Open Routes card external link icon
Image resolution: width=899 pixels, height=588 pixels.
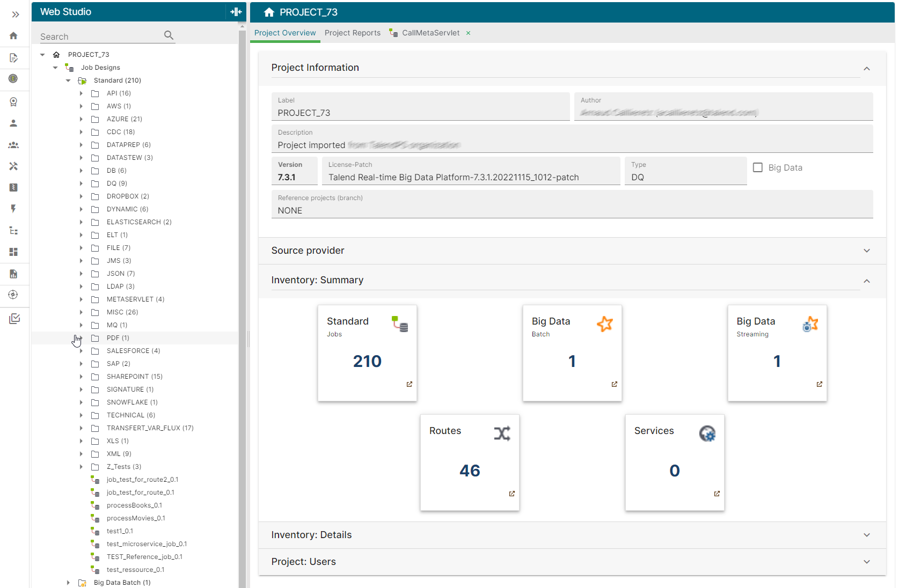511,494
